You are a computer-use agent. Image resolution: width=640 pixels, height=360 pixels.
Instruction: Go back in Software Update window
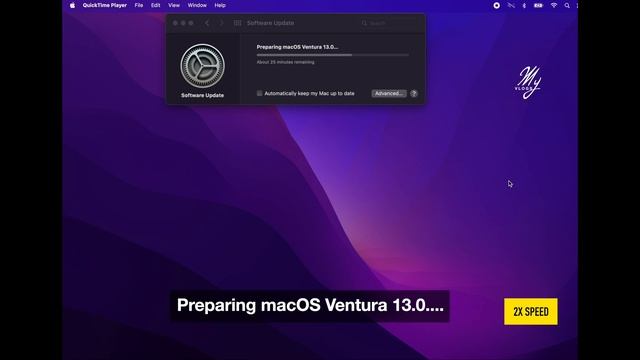click(x=207, y=23)
